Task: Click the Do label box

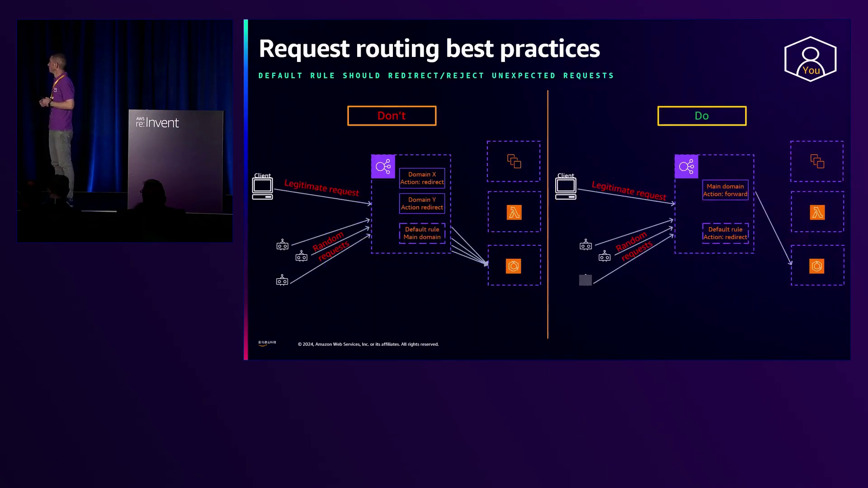Action: pyautogui.click(x=702, y=116)
